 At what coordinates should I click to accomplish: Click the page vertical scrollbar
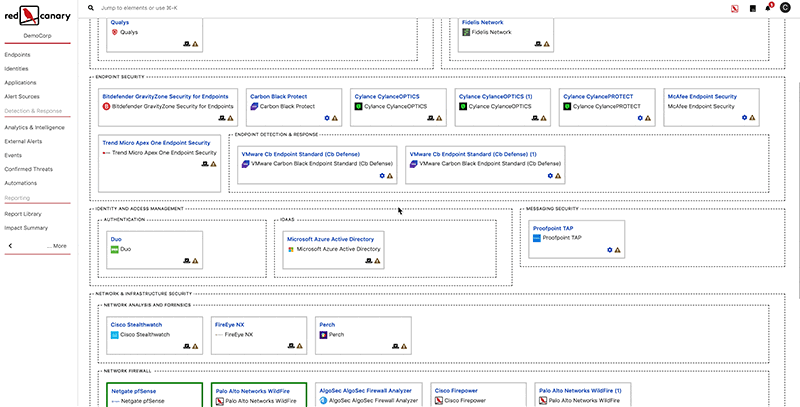pyautogui.click(x=798, y=189)
